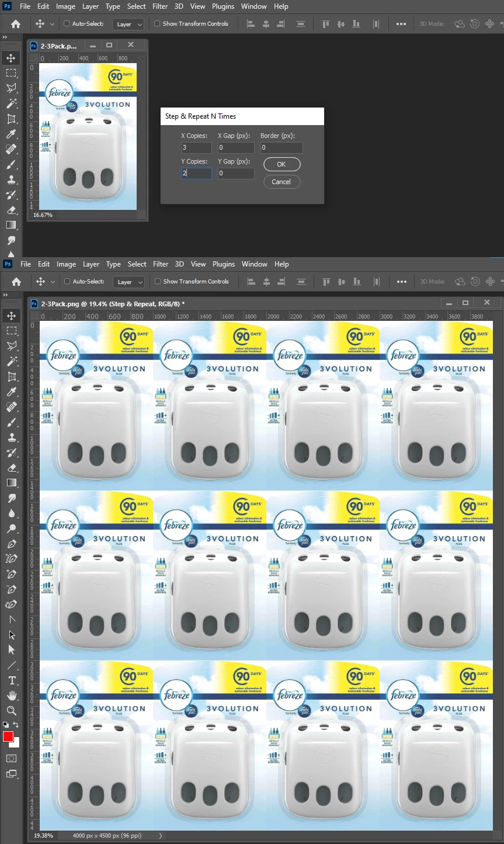Enable Auto-Select checkbox in the tiled-image window
The height and width of the screenshot is (844, 504).
point(67,281)
